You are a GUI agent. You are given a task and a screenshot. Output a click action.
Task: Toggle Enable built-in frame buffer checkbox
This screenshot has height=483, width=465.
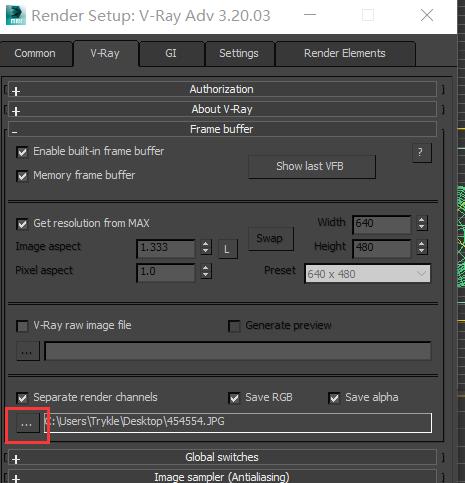(22, 152)
